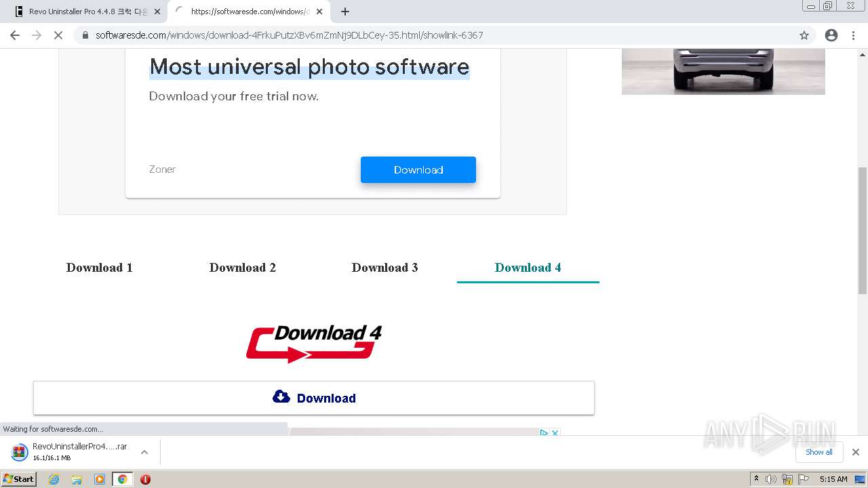Click the forward navigation arrow
The image size is (868, 488).
tap(37, 35)
